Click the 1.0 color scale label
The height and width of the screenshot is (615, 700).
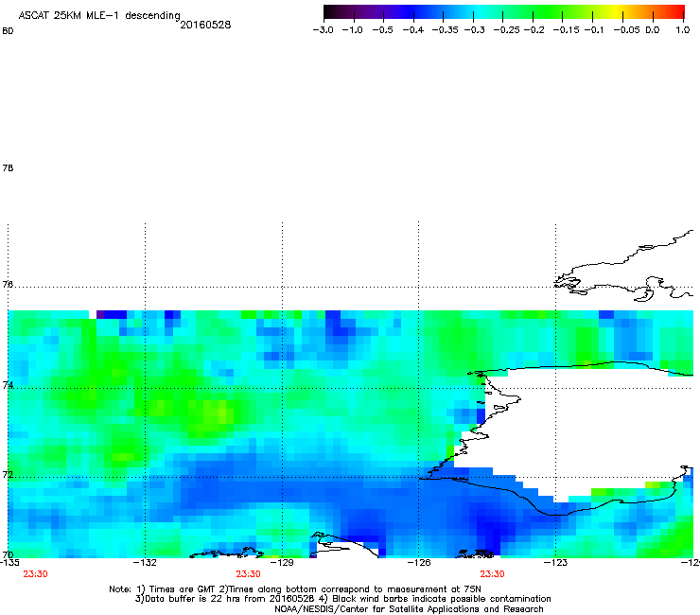pyautogui.click(x=683, y=30)
